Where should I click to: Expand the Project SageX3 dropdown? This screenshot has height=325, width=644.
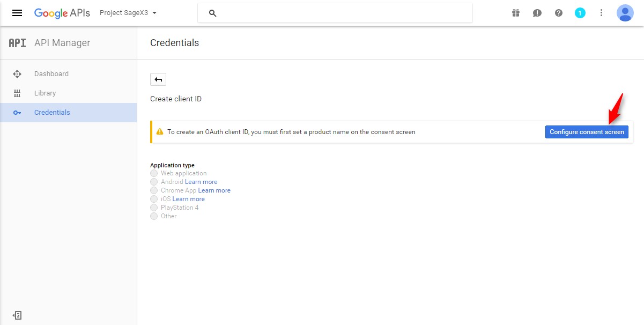[128, 13]
